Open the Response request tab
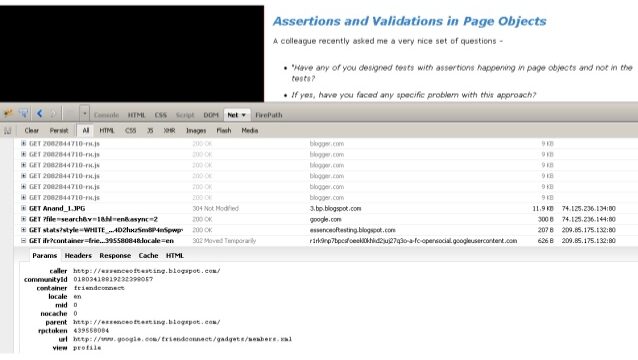638x360 pixels. 115,255
